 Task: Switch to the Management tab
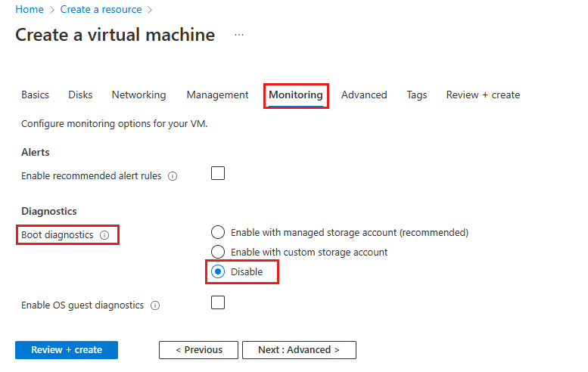pos(217,95)
